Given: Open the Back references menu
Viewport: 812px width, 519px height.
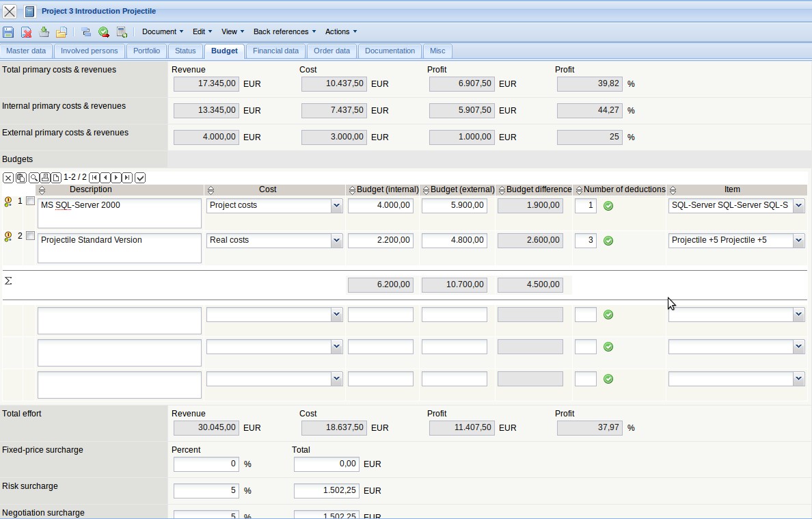Looking at the screenshot, I should tap(284, 31).
